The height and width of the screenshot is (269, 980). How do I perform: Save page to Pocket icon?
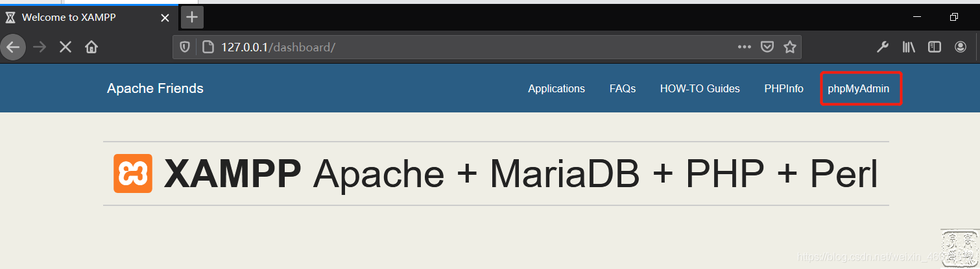[x=767, y=47]
